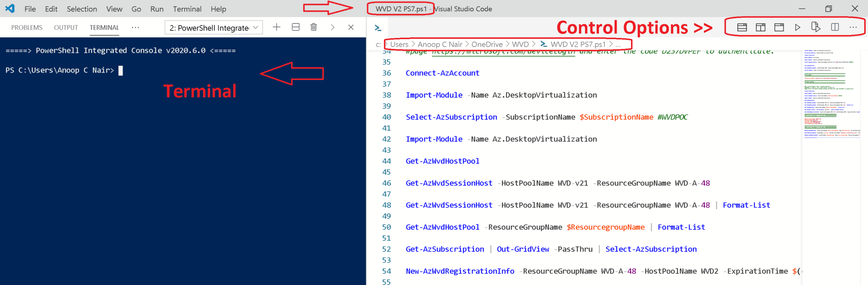Viewport: 868px width, 285px height.
Task: Close the terminal panel with X
Action: 351,27
